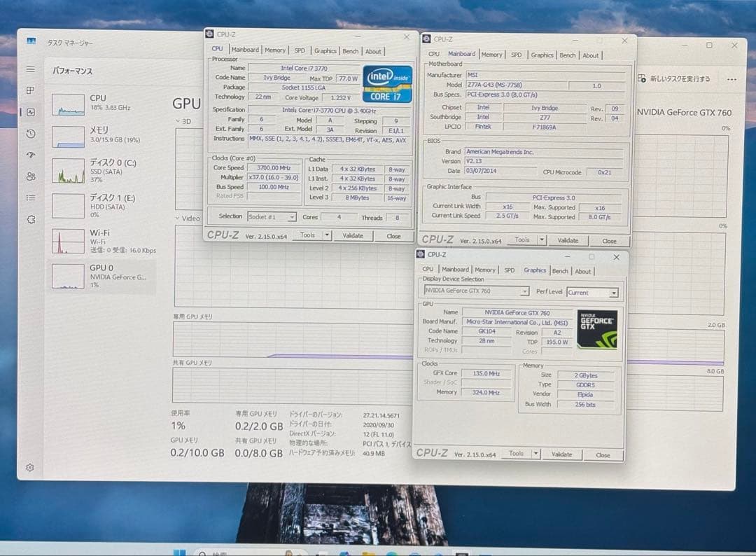
Task: Open Details list icon in Task Manager sidebar
Action: click(x=31, y=197)
